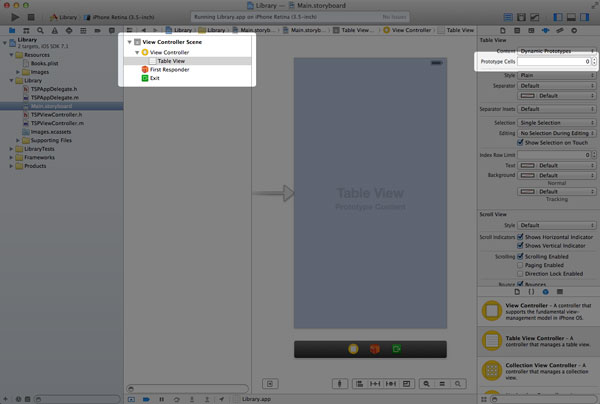Show the Standard editor
The width and height of the screenshot is (600, 404).
[x=508, y=17]
